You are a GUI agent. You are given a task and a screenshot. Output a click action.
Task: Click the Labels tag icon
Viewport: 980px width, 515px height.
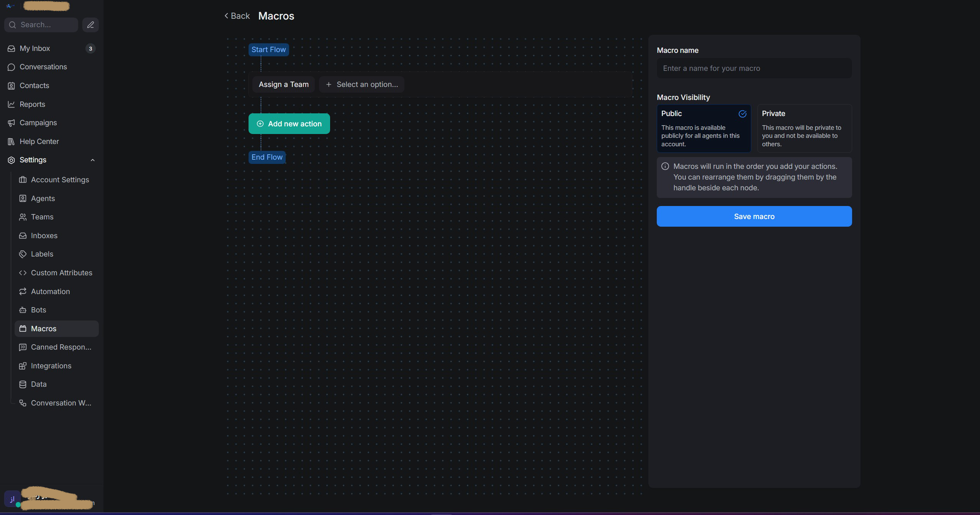coord(23,254)
